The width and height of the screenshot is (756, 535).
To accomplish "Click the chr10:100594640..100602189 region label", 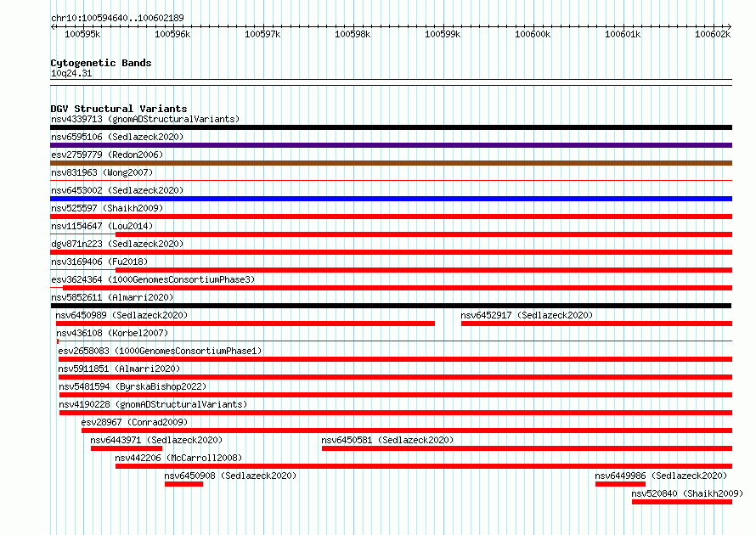I will (117, 19).
